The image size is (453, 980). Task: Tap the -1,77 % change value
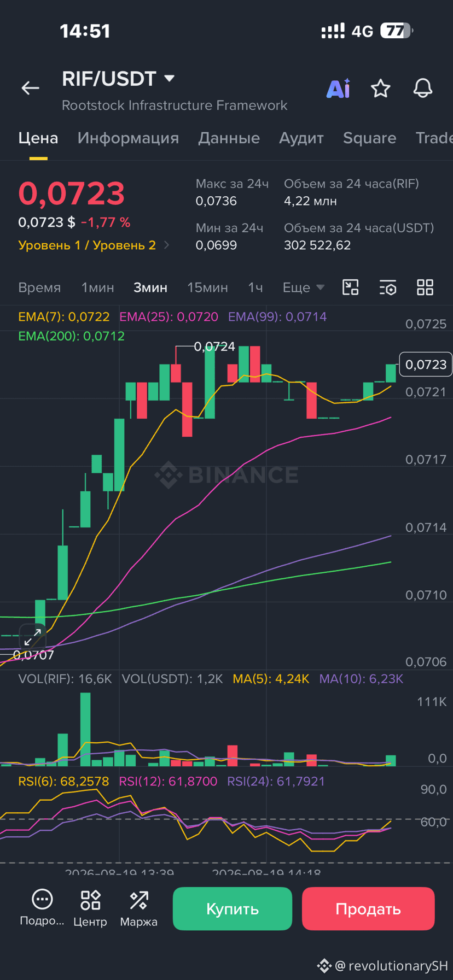pyautogui.click(x=106, y=222)
